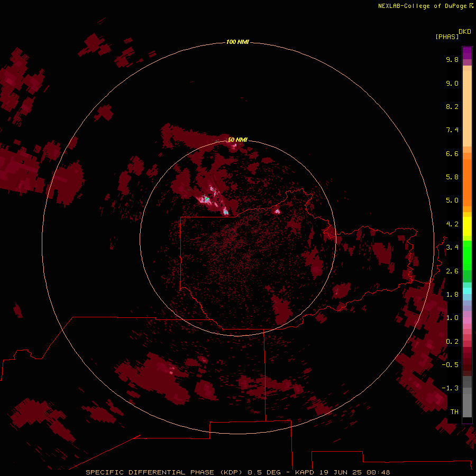This screenshot has height=476, width=476.
Task: Click the 7.4 value on the color scale
Action: tap(452, 130)
